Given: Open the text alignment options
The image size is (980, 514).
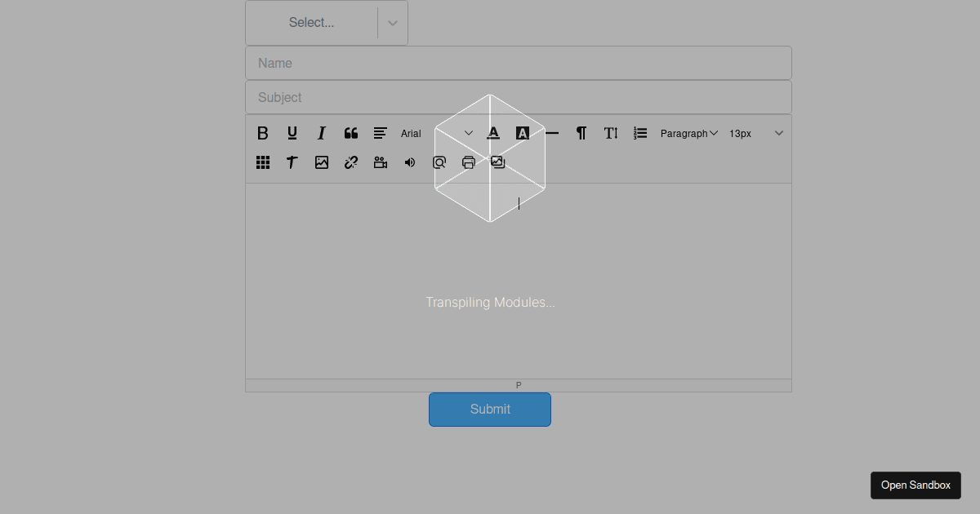Looking at the screenshot, I should point(381,133).
